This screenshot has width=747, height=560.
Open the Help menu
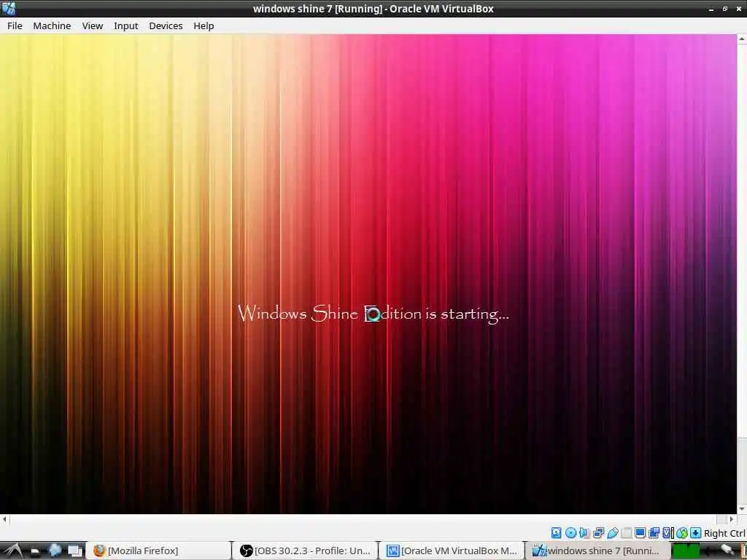204,26
